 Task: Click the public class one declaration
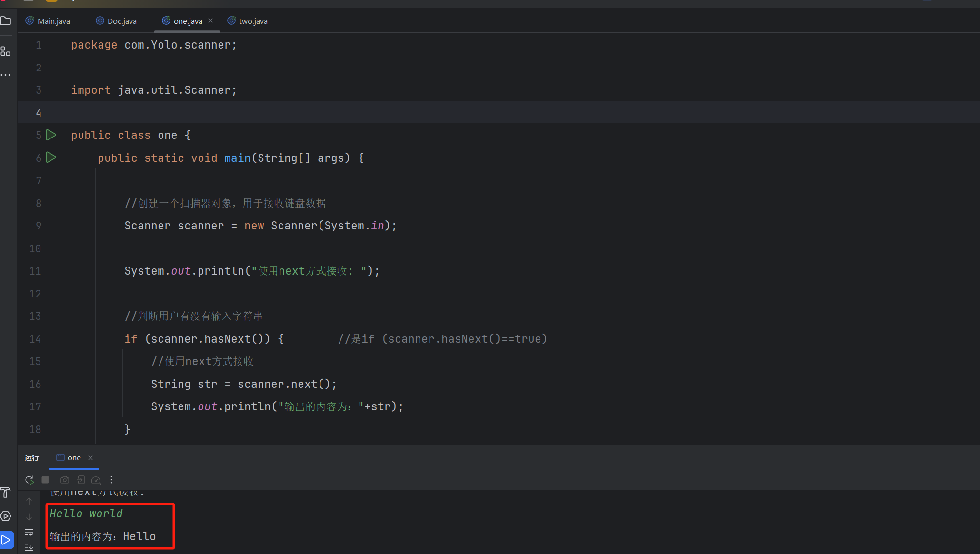[131, 135]
